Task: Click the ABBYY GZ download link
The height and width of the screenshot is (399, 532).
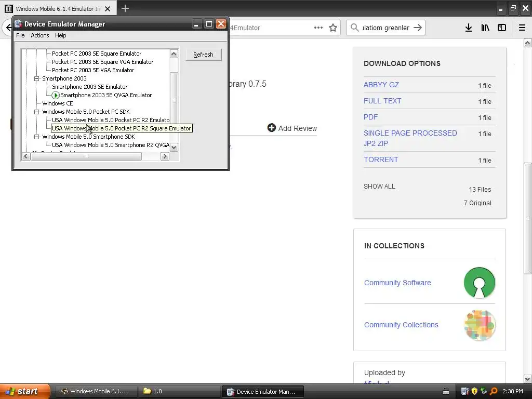Action: (x=381, y=85)
